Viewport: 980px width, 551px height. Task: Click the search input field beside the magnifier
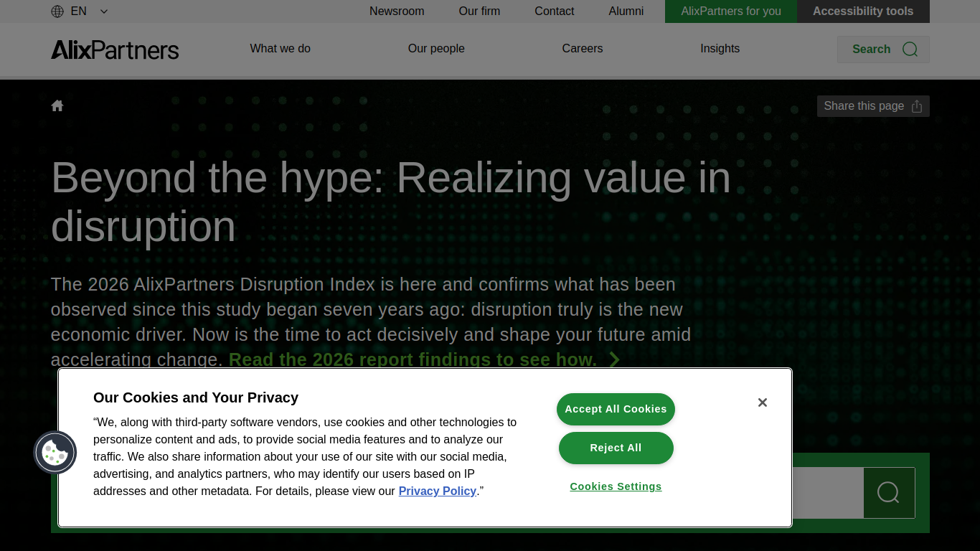coord(828,493)
